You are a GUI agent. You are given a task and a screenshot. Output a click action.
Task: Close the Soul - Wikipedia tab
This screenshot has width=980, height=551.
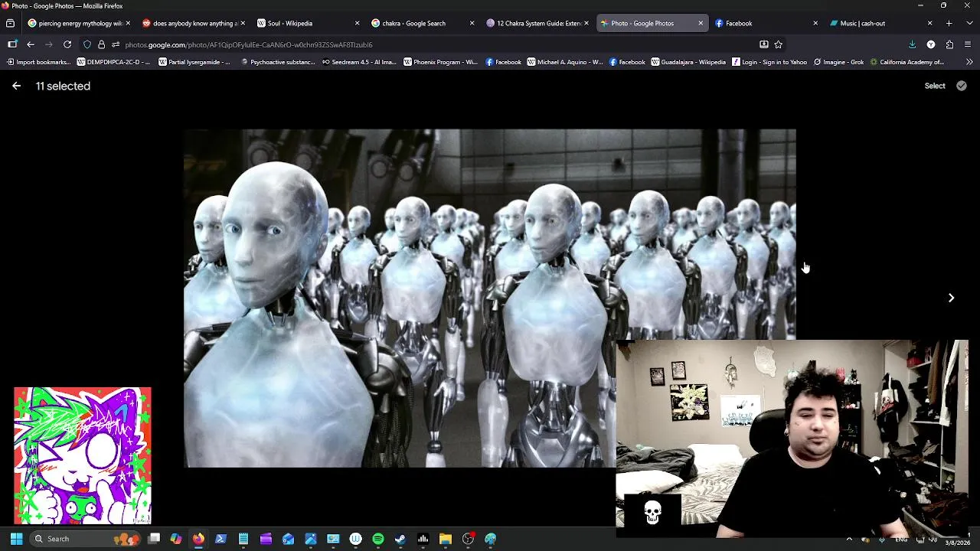tap(357, 23)
